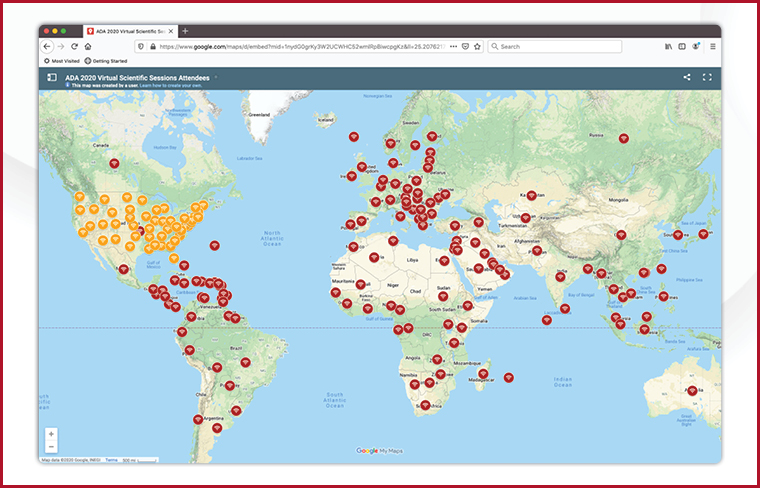Open the Getting Started bookmark
The height and width of the screenshot is (488, 760).
pos(106,61)
